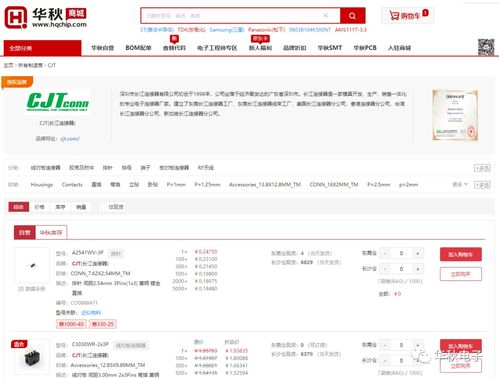Open 华秋PCB in navigation

pos(365,48)
